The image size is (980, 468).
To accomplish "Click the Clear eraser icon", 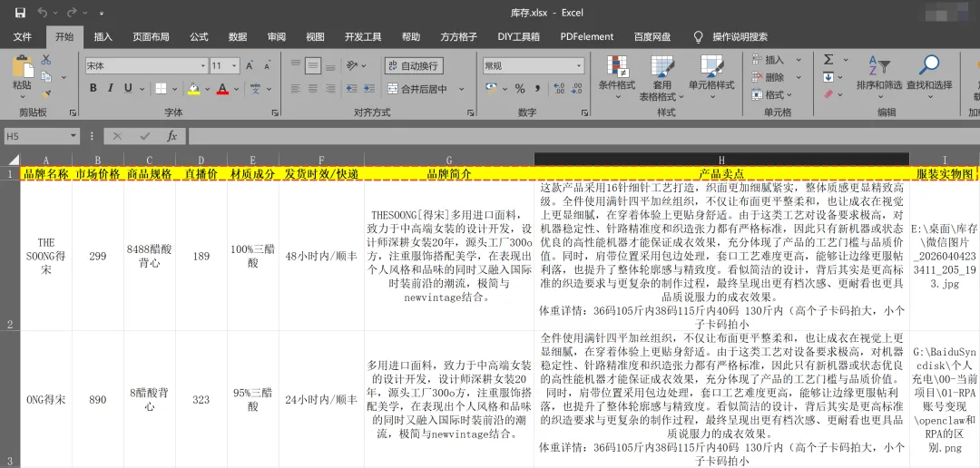I will 828,94.
